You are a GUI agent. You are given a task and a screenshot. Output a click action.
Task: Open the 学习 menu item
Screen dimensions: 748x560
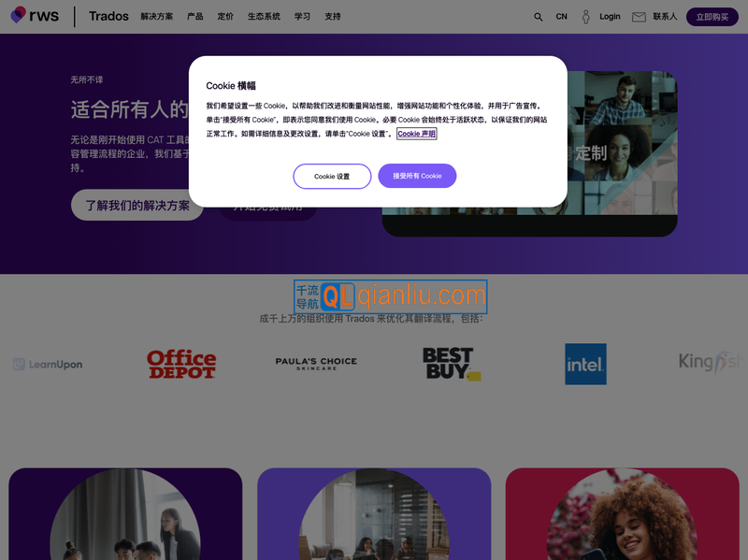(x=301, y=16)
